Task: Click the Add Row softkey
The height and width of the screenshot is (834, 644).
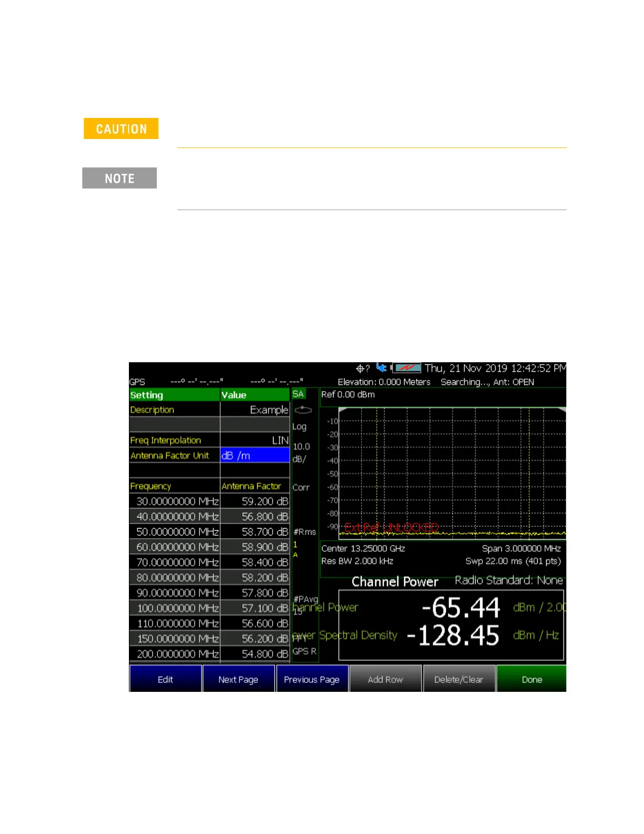Action: (x=385, y=679)
